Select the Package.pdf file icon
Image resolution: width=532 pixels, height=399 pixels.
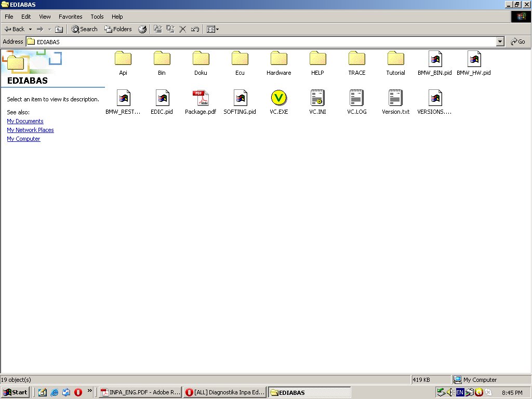[x=201, y=98]
